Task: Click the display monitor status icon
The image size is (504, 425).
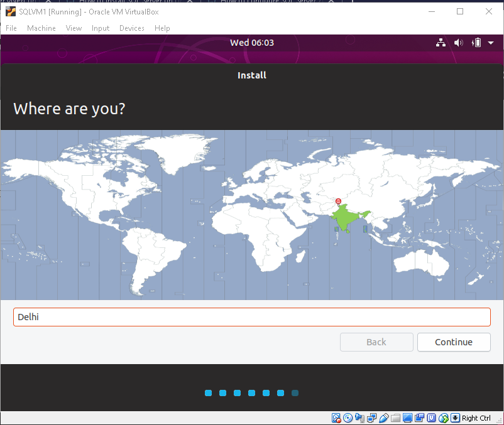Action: point(407,418)
